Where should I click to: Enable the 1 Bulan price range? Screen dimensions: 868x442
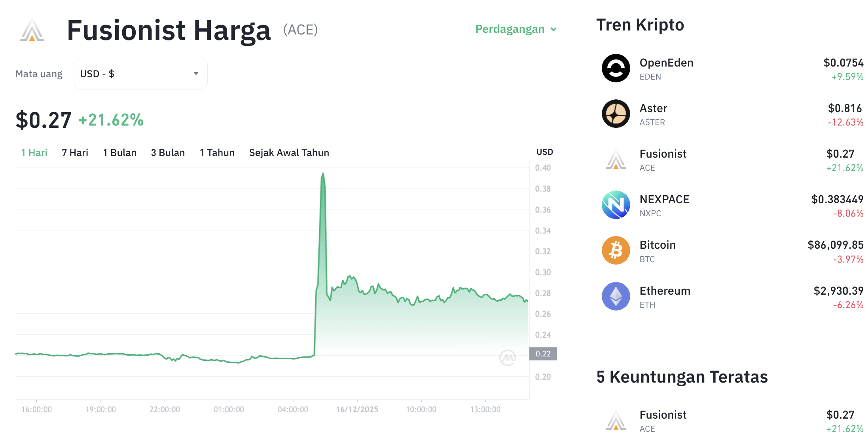pyautogui.click(x=119, y=152)
